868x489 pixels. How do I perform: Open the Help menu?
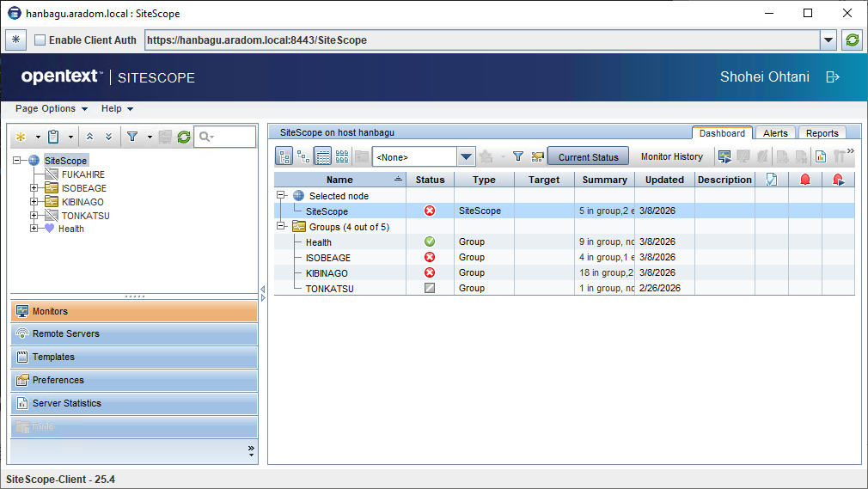coord(117,108)
